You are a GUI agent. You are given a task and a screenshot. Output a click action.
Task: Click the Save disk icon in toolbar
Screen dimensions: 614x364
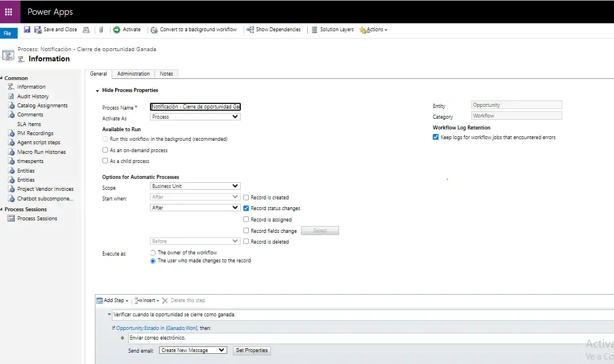point(27,30)
